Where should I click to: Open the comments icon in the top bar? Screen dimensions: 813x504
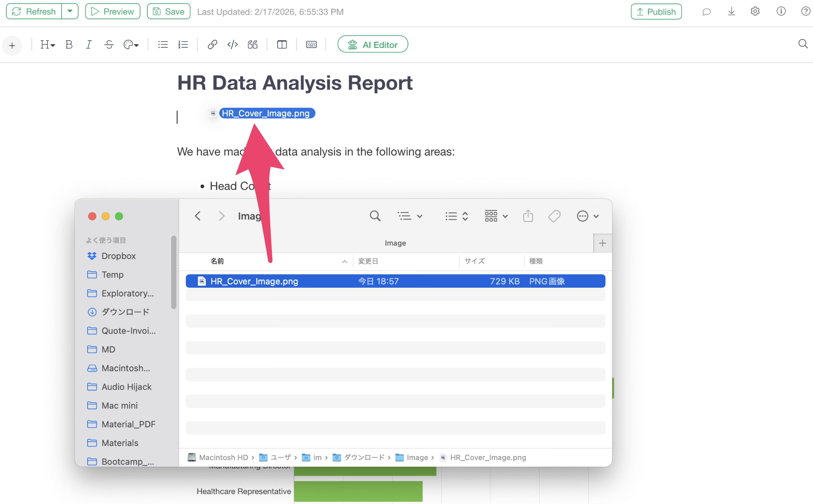(706, 12)
